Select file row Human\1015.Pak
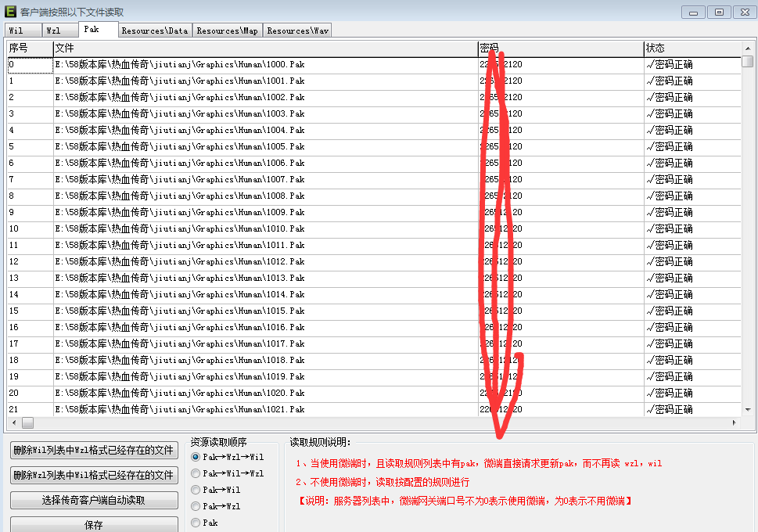This screenshot has height=532, width=758. click(x=374, y=311)
